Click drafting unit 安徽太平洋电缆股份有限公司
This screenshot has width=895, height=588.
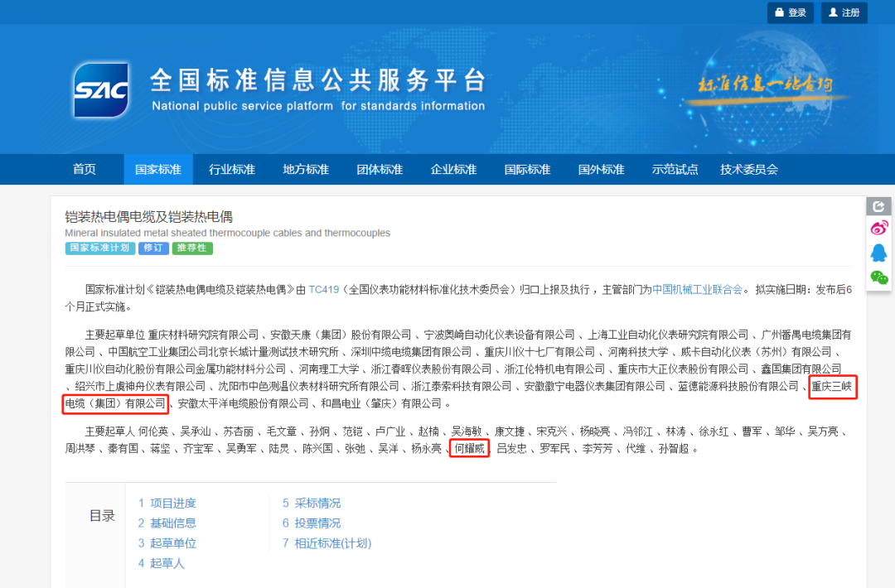[243, 403]
